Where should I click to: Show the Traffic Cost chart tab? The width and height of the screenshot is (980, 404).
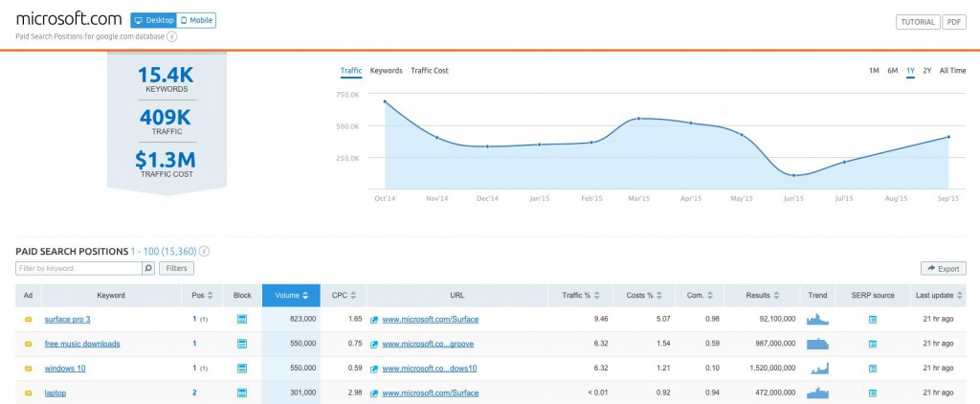430,71
